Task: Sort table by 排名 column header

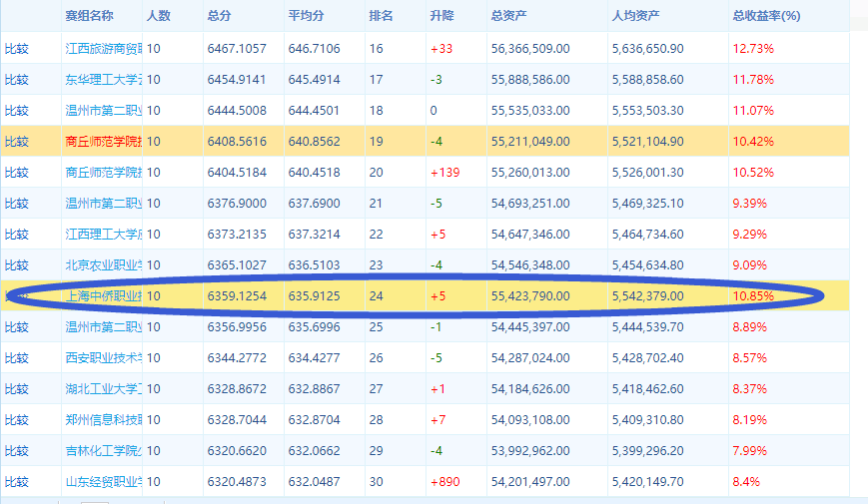Action: point(381,16)
